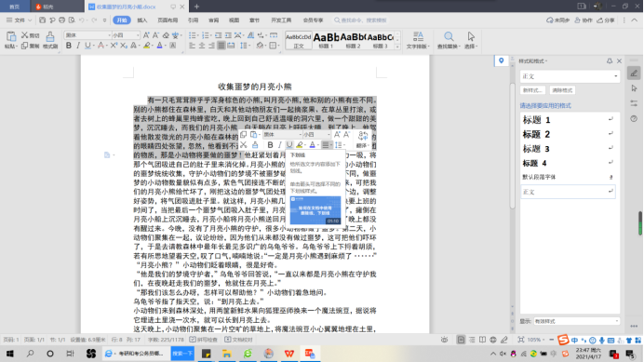Open the ribbon font size dropdown
The height and width of the screenshot is (362, 644).
138,35
